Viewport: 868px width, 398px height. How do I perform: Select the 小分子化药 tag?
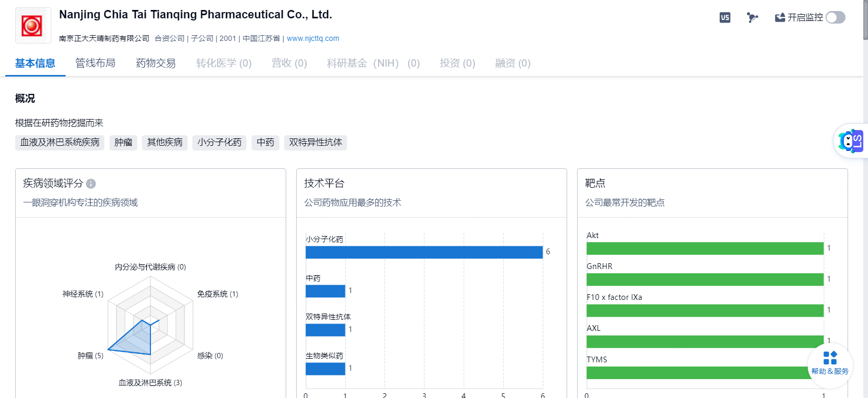click(219, 143)
